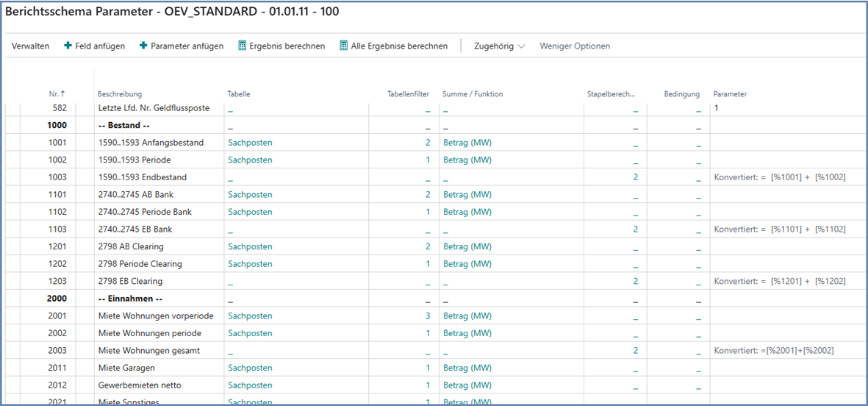Screen dimensions: 868x406
Task: Click the calculator icon for Alle Ergebnise berechnen
Action: tap(343, 46)
